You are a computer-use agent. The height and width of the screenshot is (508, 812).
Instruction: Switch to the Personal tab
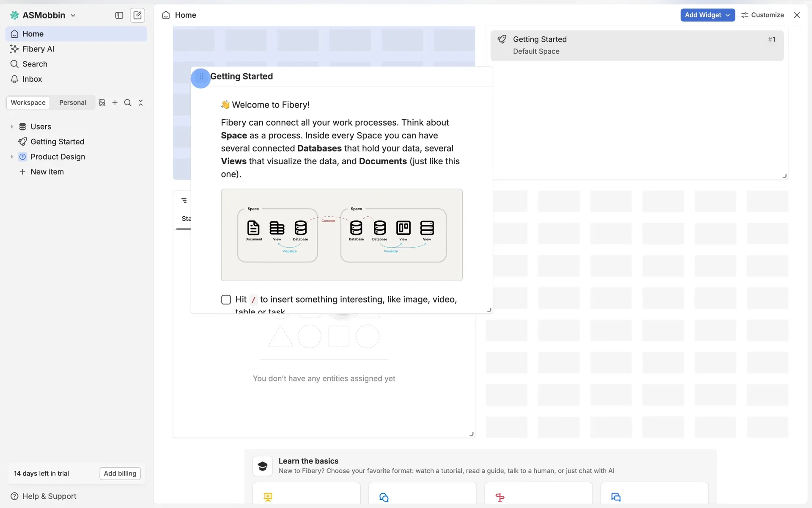(72, 102)
